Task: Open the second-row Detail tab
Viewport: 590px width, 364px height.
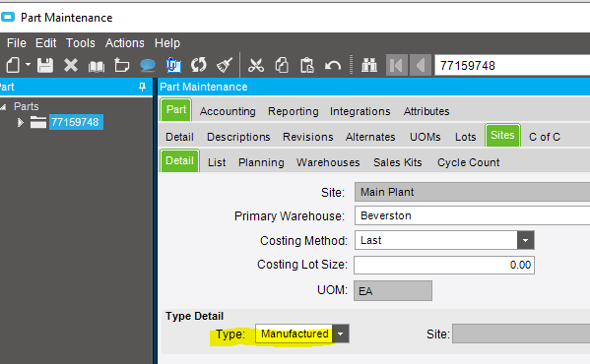Action: point(179,137)
